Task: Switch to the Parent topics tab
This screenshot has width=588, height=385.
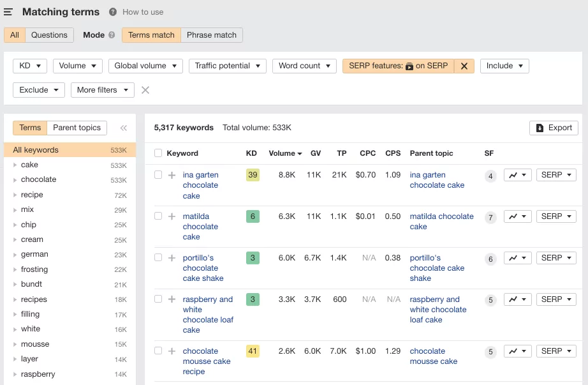Action: [x=77, y=128]
